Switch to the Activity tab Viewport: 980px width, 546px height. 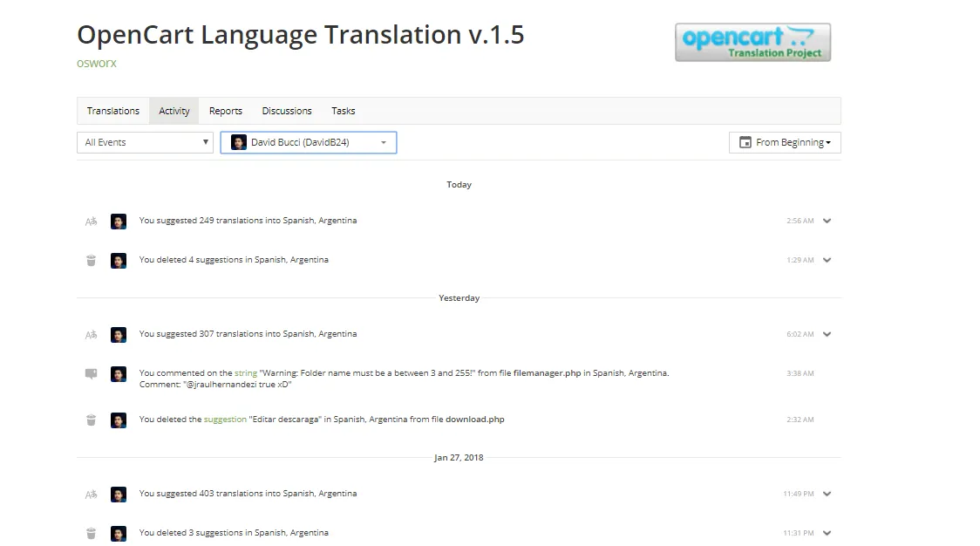[174, 111]
